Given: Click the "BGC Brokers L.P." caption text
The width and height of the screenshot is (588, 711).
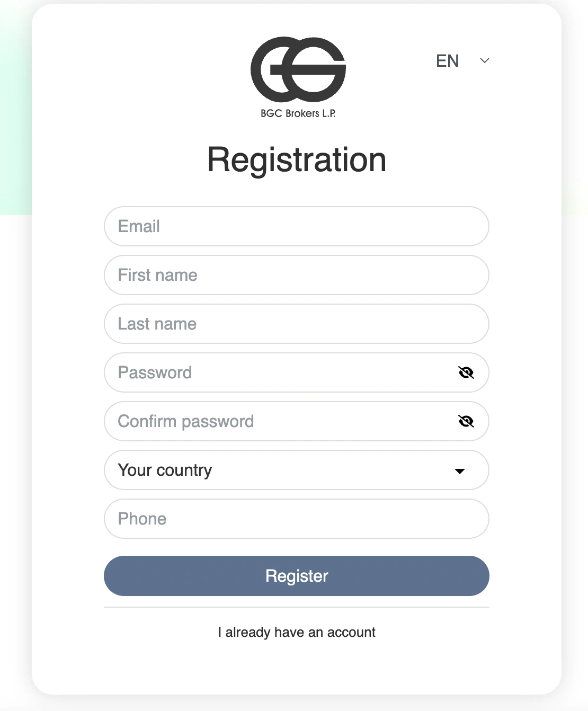Looking at the screenshot, I should [298, 113].
